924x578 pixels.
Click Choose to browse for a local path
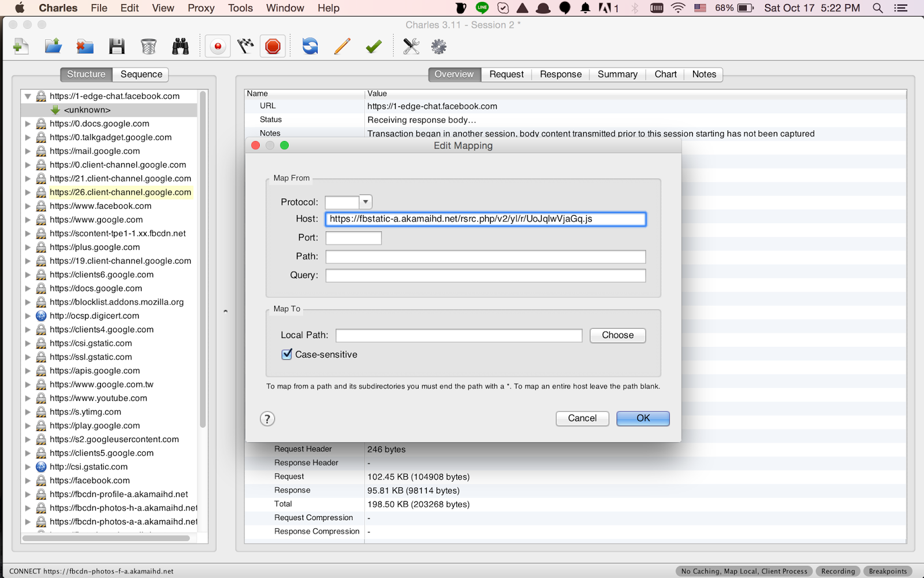(617, 335)
